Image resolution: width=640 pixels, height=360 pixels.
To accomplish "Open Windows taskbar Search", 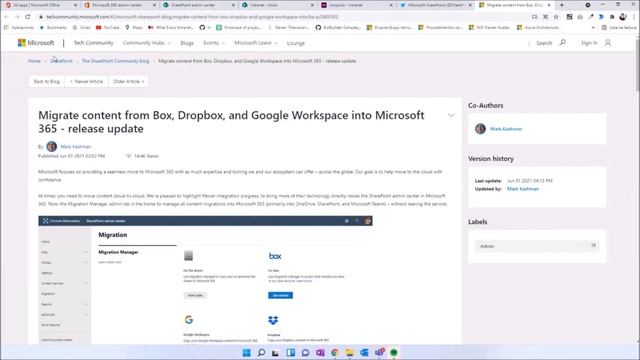I will (261, 353).
